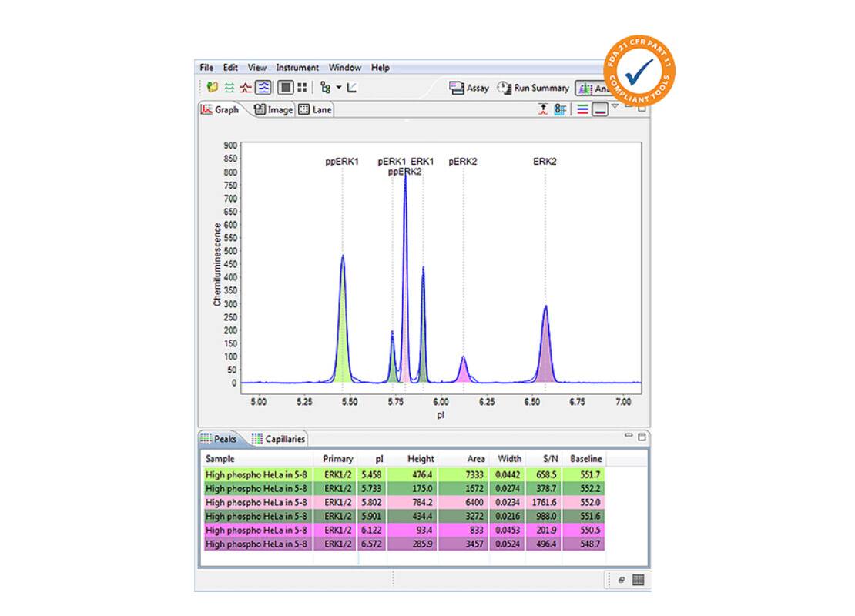This screenshot has width=855, height=616.
Task: Open the Instrument menu
Action: pos(297,68)
